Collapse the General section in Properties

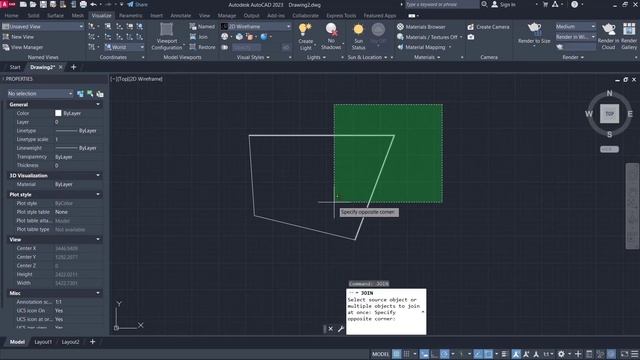tap(98, 104)
